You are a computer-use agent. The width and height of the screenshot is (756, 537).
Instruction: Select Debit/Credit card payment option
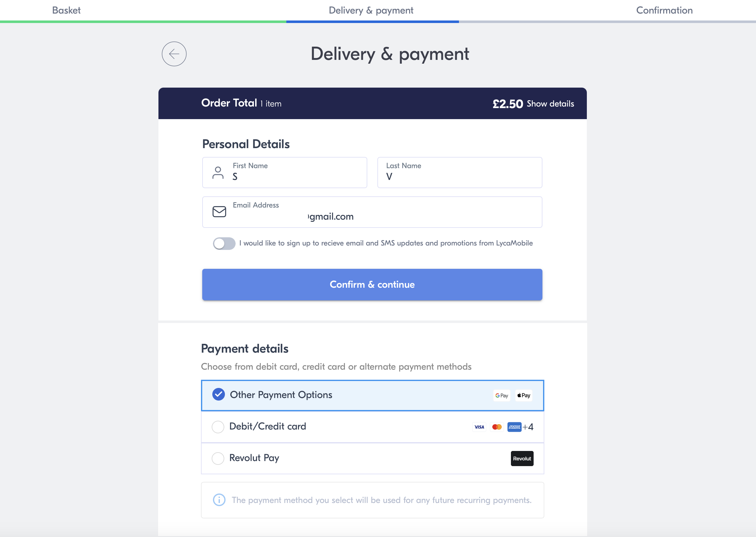(218, 427)
